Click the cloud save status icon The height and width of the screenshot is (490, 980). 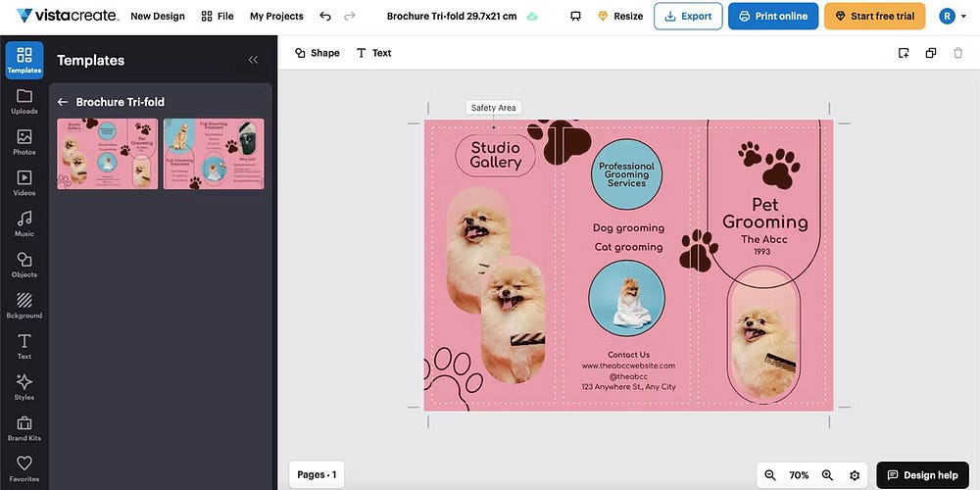(x=532, y=17)
